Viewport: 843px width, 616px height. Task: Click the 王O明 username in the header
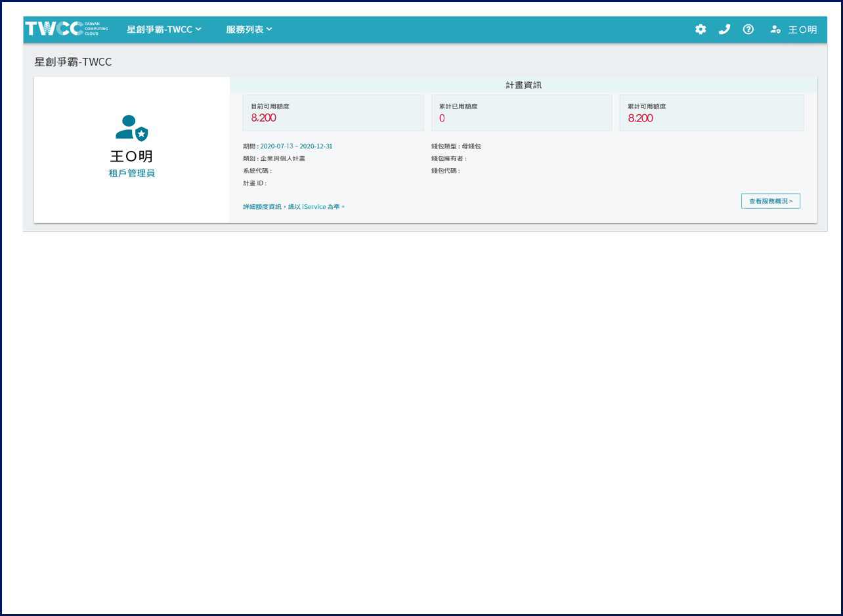[802, 30]
